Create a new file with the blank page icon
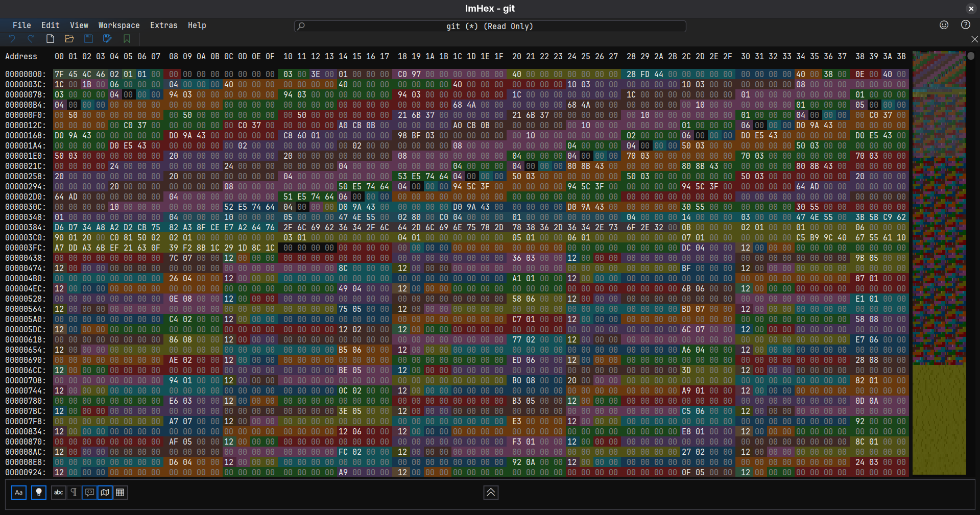This screenshot has height=515, width=980. (50, 39)
